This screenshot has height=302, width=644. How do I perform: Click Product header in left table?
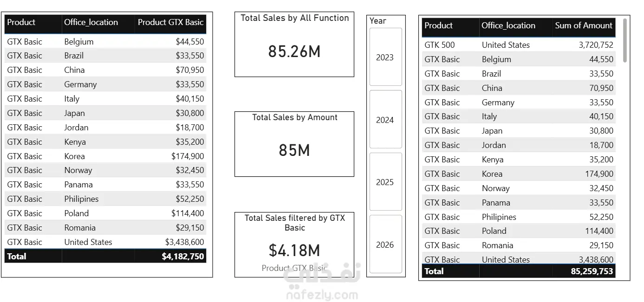33,22
